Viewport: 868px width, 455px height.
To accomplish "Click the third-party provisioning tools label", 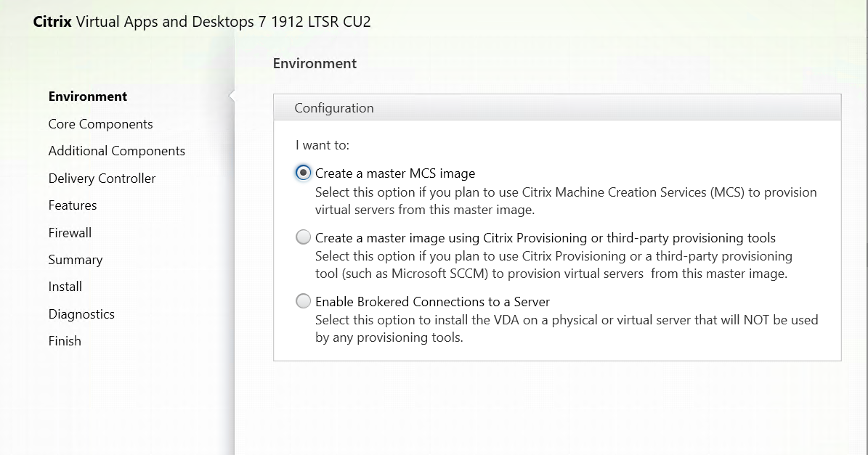I will pos(545,238).
